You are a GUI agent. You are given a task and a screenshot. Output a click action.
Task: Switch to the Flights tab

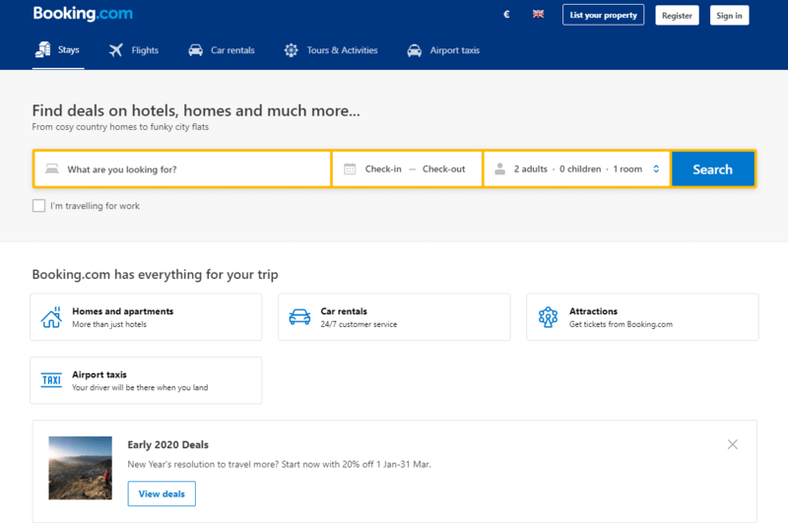134,50
